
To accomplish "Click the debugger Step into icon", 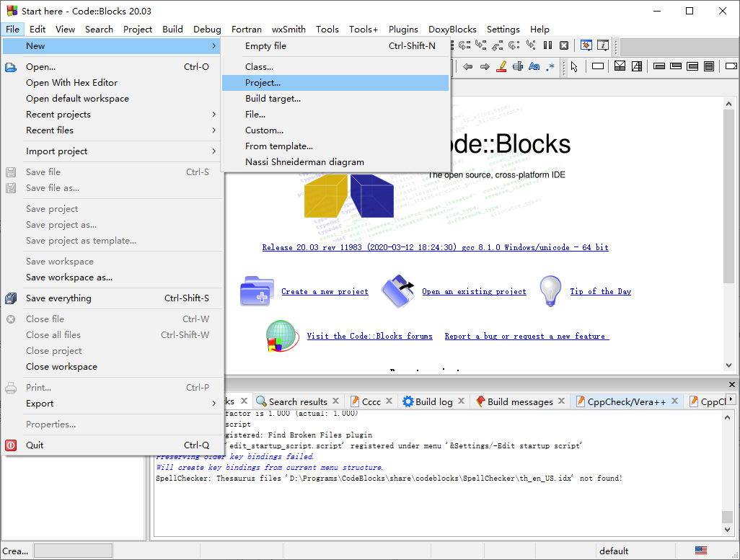I will point(480,45).
